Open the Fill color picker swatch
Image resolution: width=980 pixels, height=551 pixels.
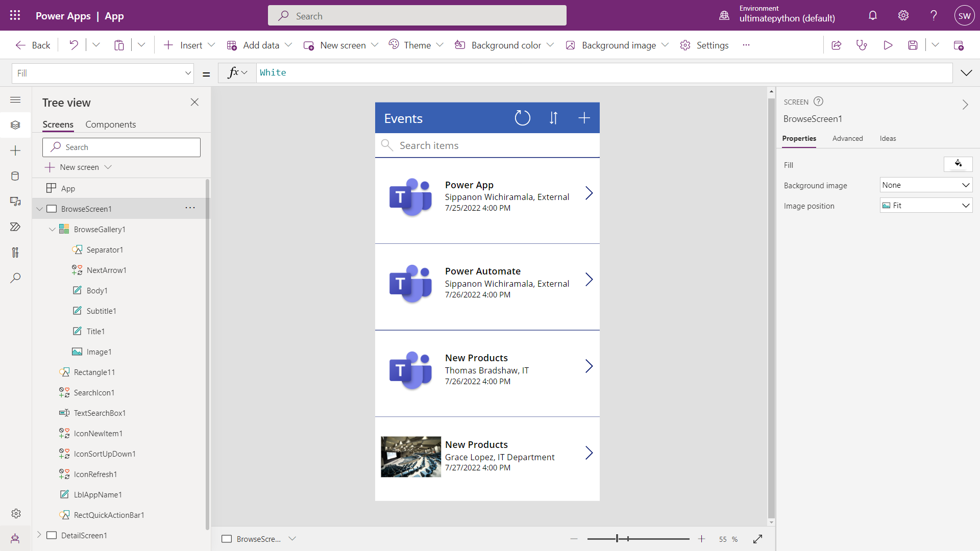point(958,164)
